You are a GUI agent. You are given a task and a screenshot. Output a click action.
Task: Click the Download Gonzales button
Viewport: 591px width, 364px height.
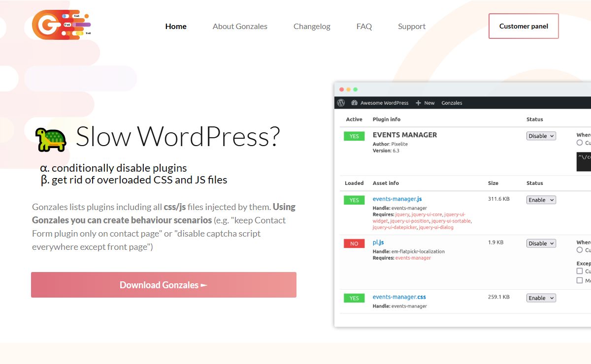(164, 285)
